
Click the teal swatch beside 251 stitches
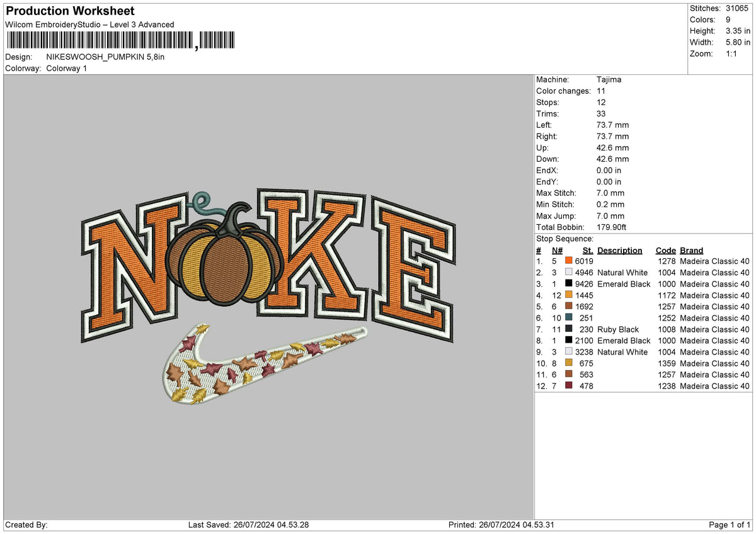(x=569, y=318)
